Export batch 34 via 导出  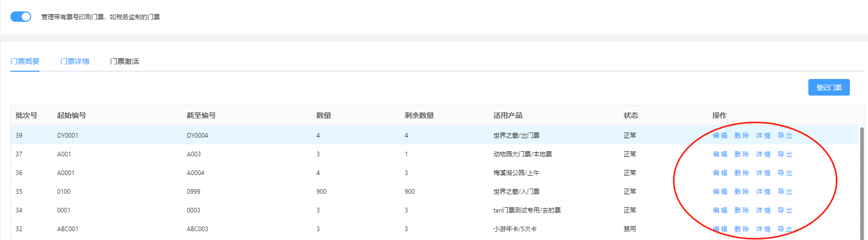pyautogui.click(x=784, y=210)
